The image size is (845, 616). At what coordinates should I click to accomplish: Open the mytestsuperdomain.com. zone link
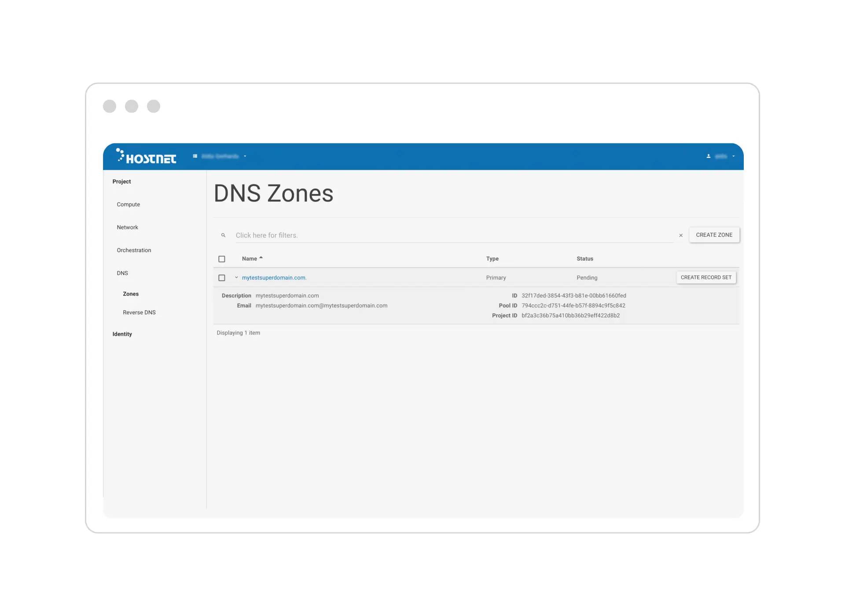coord(274,278)
